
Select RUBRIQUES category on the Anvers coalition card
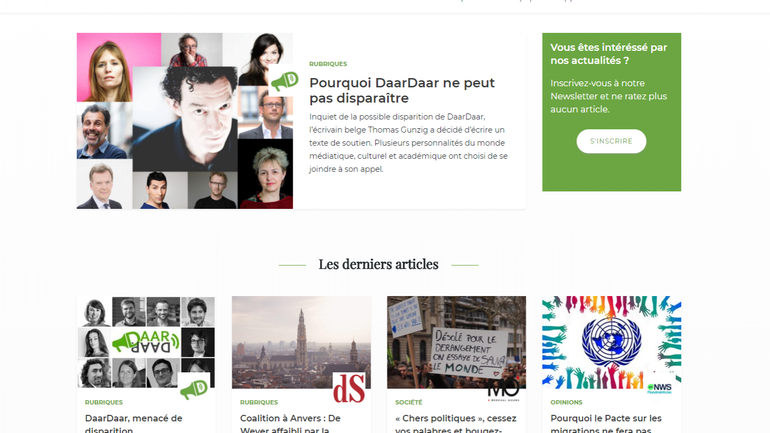point(259,402)
